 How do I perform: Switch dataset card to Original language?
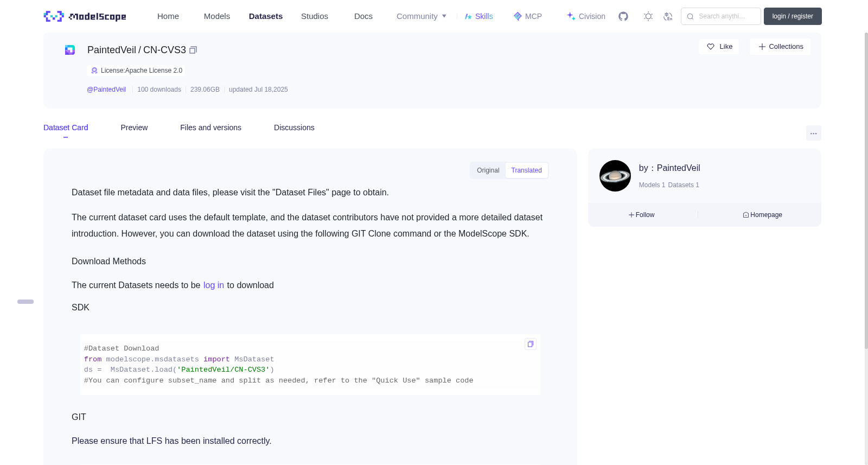pos(488,170)
